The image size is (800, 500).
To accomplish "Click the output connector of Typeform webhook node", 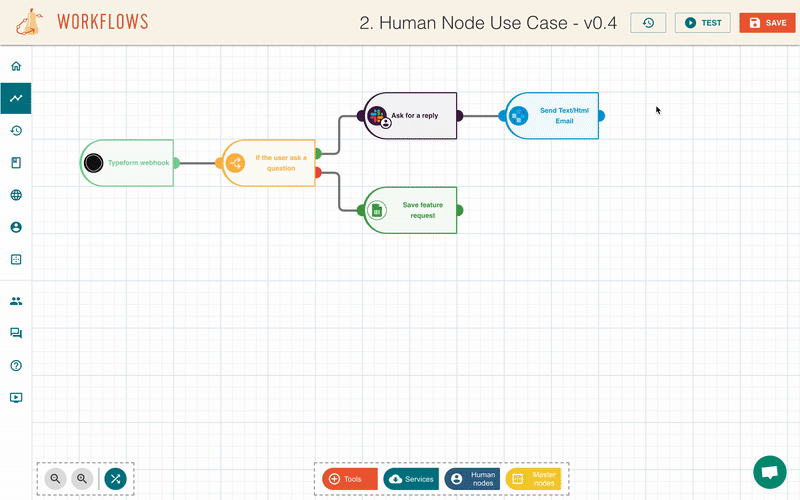I will 176,163.
